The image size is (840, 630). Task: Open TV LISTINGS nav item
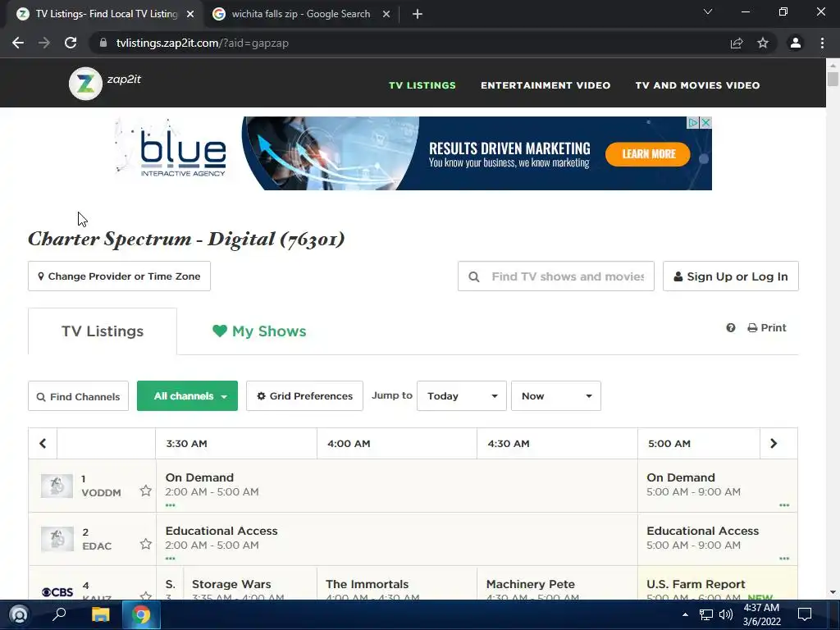pos(422,85)
